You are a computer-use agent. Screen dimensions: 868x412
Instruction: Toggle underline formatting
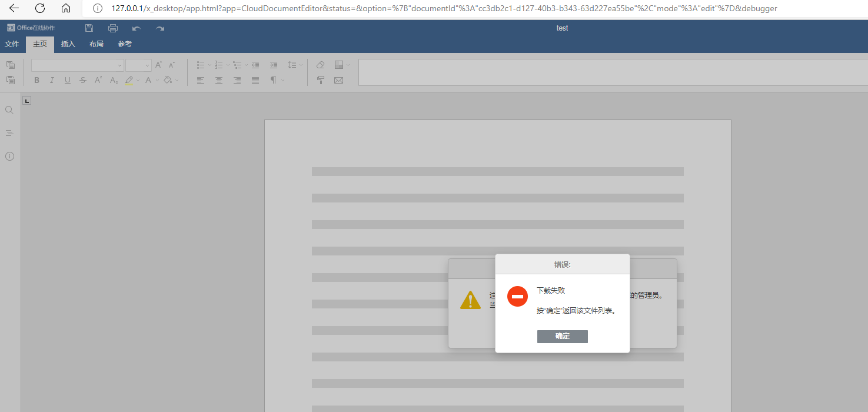[x=68, y=80]
